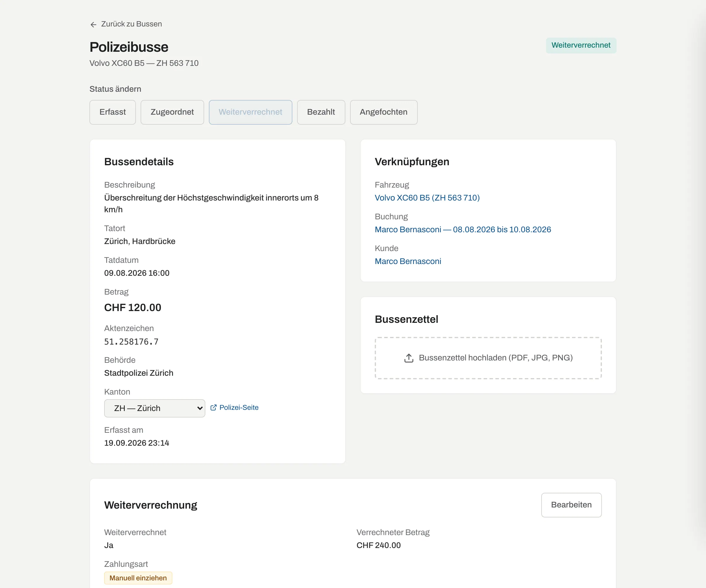This screenshot has width=706, height=588.
Task: Set status to Zugeordnet
Action: (172, 112)
